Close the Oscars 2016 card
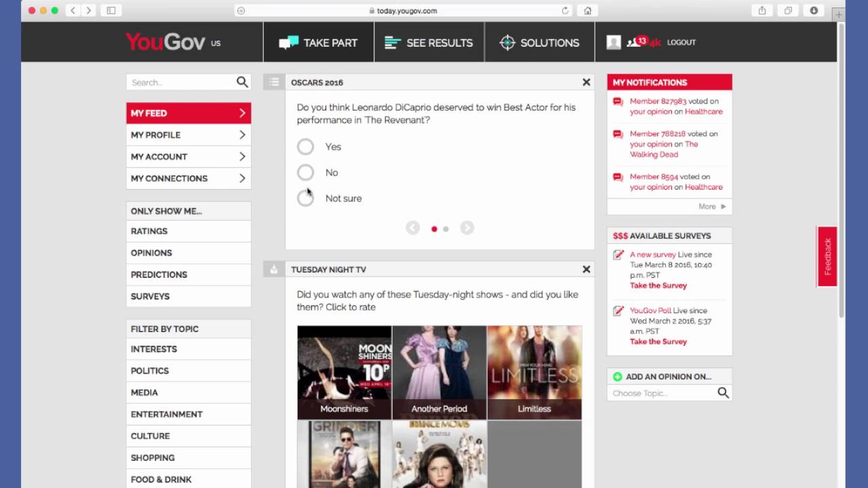This screenshot has height=488, width=868. pyautogui.click(x=586, y=82)
